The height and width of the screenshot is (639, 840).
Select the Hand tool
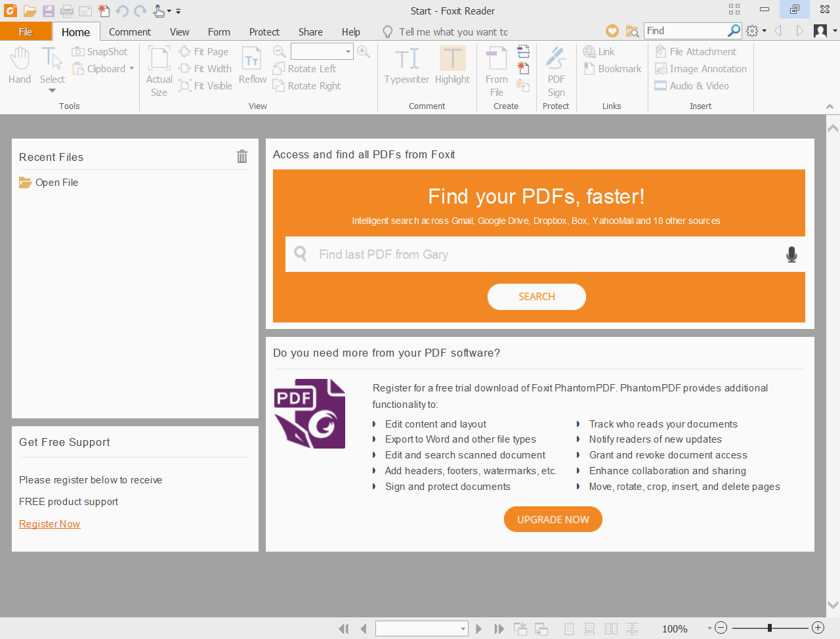pos(20,66)
